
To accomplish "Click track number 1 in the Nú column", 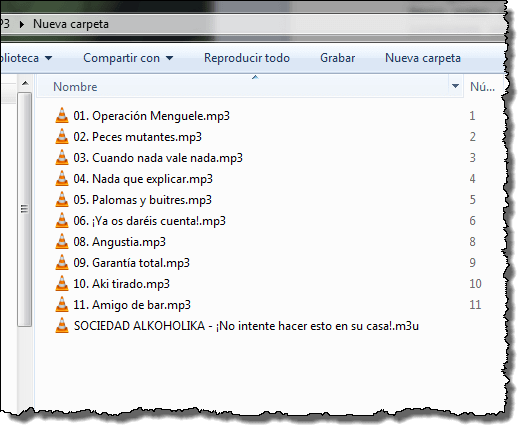I will pos(472,116).
